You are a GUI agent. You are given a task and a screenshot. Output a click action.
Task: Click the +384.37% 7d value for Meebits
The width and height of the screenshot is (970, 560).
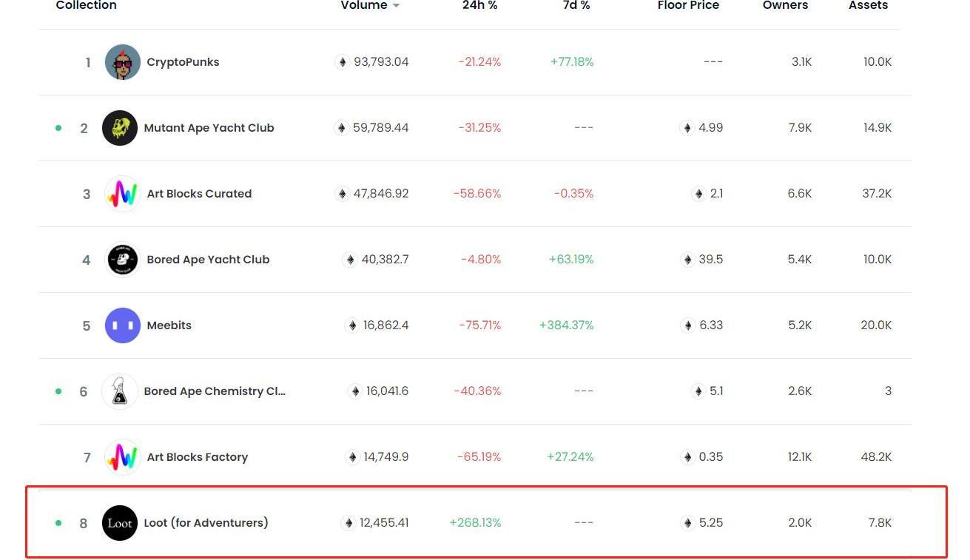tap(566, 325)
